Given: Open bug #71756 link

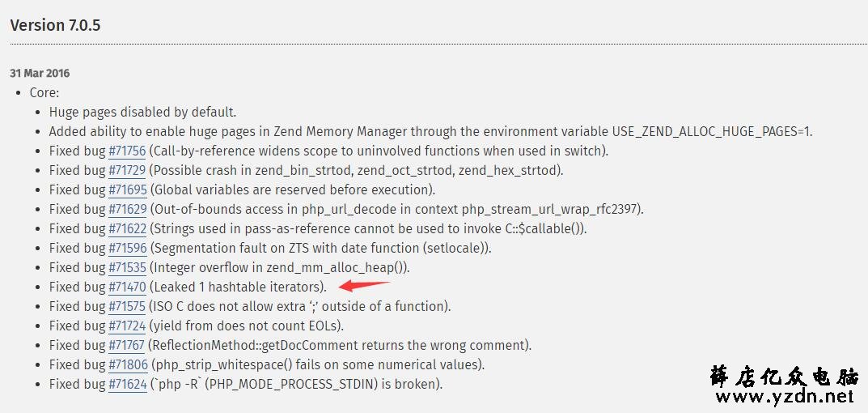Looking at the screenshot, I should 127,151.
